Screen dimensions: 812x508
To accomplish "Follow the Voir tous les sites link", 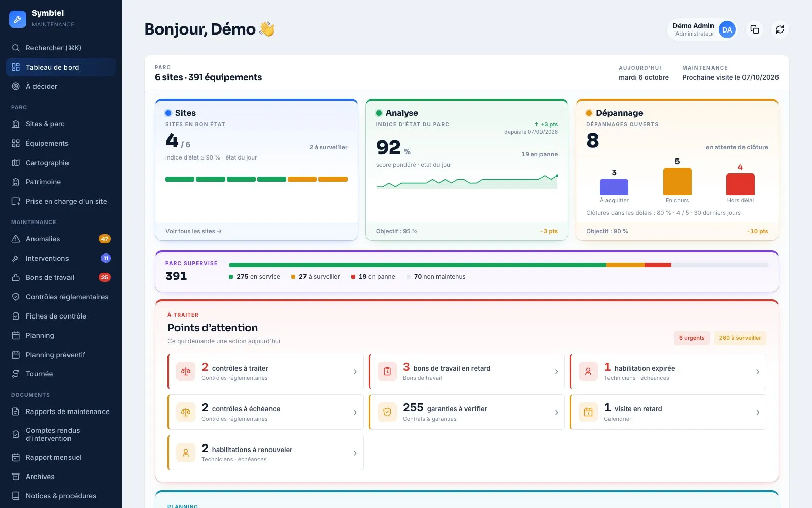I will (x=193, y=231).
